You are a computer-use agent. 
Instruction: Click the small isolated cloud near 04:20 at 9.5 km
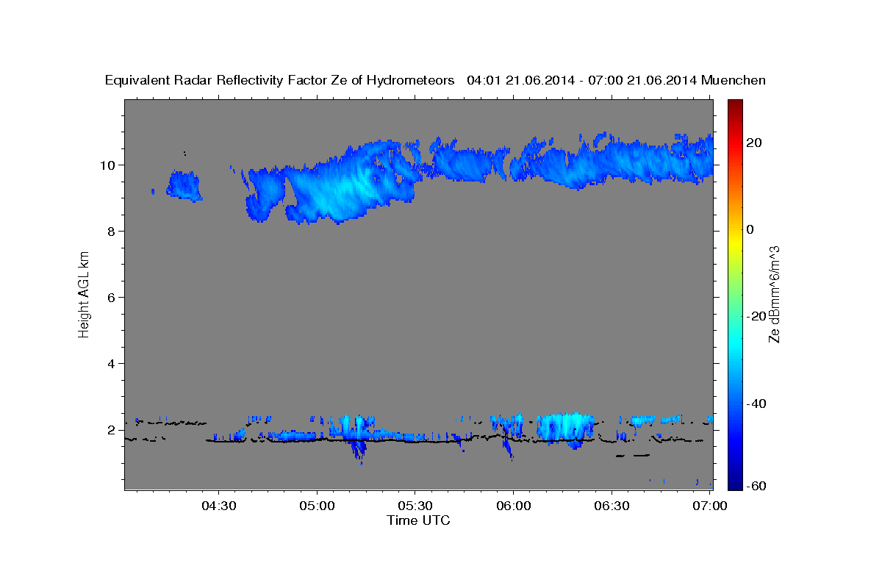tap(183, 185)
